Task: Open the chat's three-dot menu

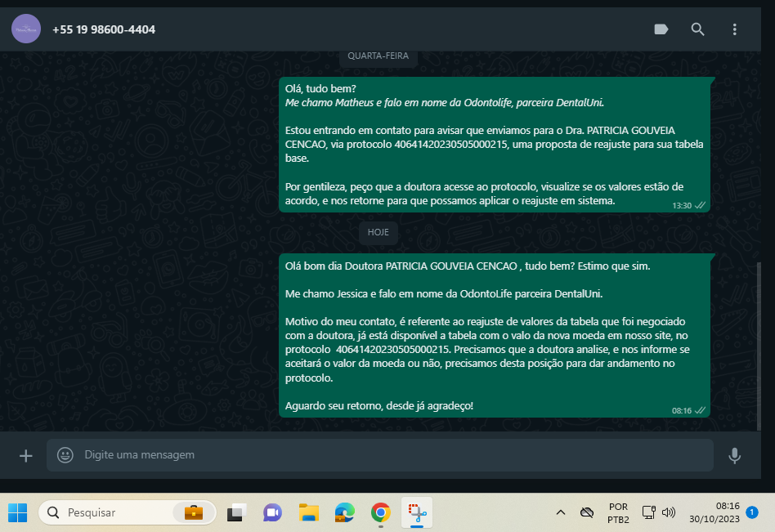Action: [x=734, y=29]
